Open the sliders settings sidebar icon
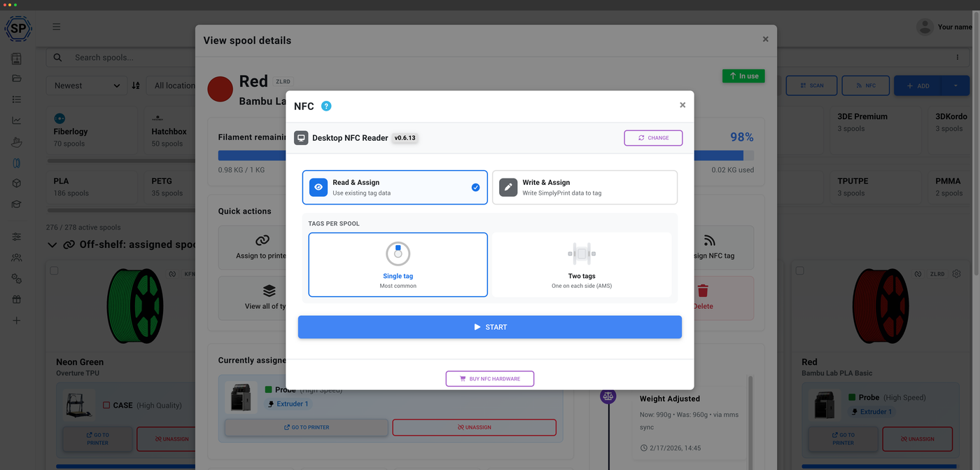Screen dimensions: 980x470 [x=17, y=237]
